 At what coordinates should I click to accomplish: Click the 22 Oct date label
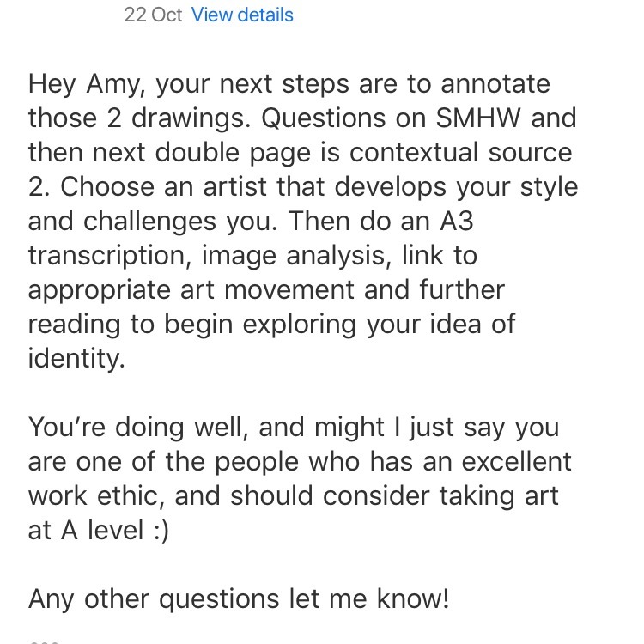point(153,15)
